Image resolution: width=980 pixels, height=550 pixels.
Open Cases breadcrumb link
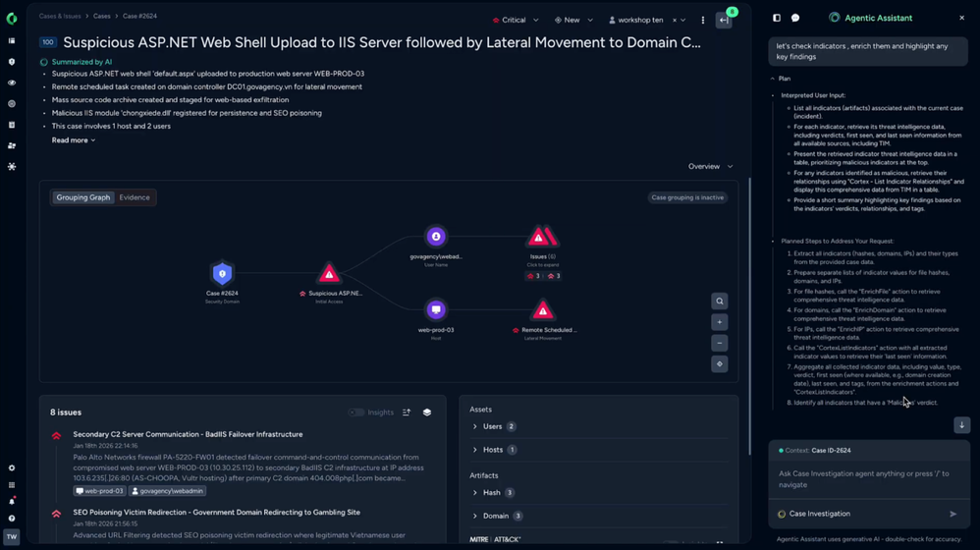(x=102, y=17)
